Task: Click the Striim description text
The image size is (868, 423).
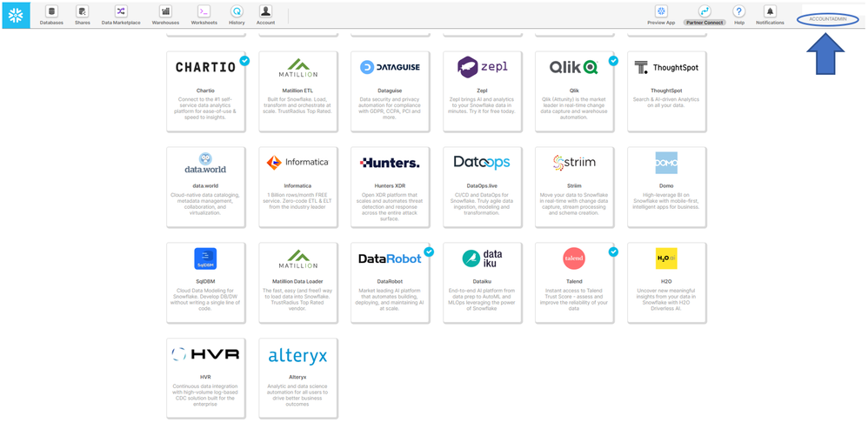Action: [x=574, y=204]
